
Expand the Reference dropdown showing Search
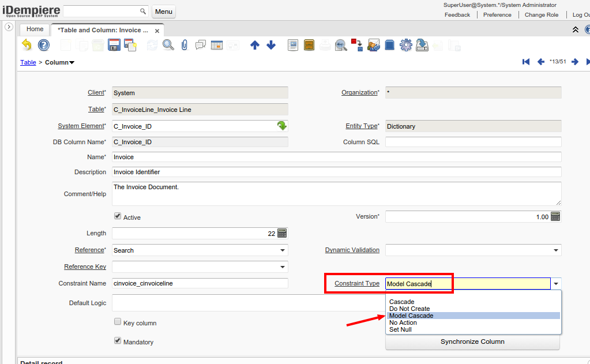(283, 250)
